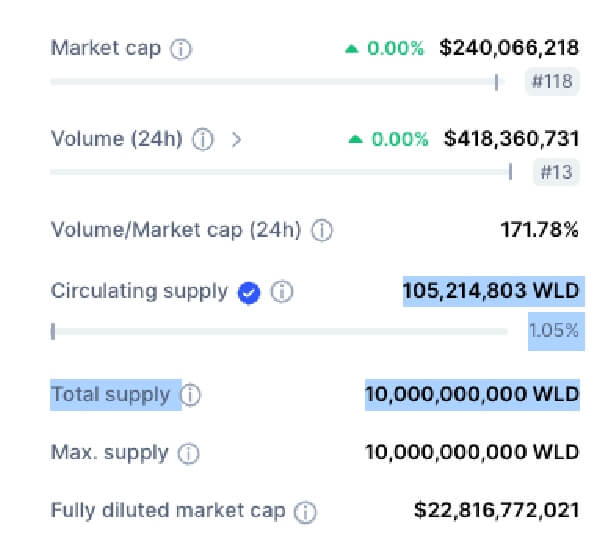Viewport: 616px width, 540px height.
Task: Click the market cap rank progress bar
Action: pyautogui.click(x=277, y=82)
